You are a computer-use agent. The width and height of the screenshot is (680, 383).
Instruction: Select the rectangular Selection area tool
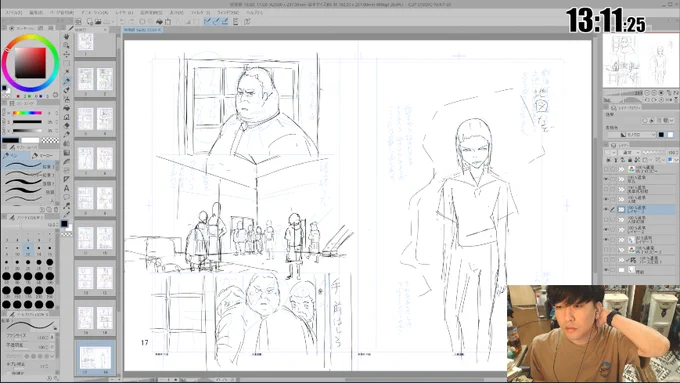66,63
